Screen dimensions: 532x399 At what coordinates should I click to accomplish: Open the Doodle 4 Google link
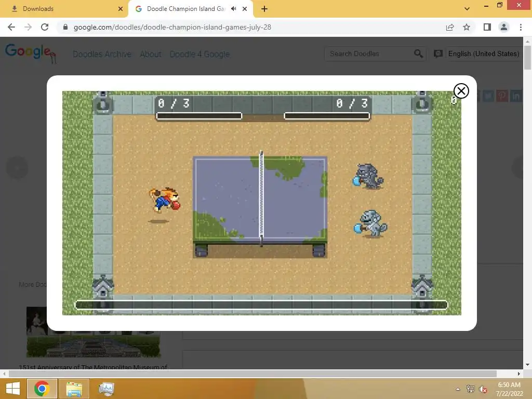(199, 54)
